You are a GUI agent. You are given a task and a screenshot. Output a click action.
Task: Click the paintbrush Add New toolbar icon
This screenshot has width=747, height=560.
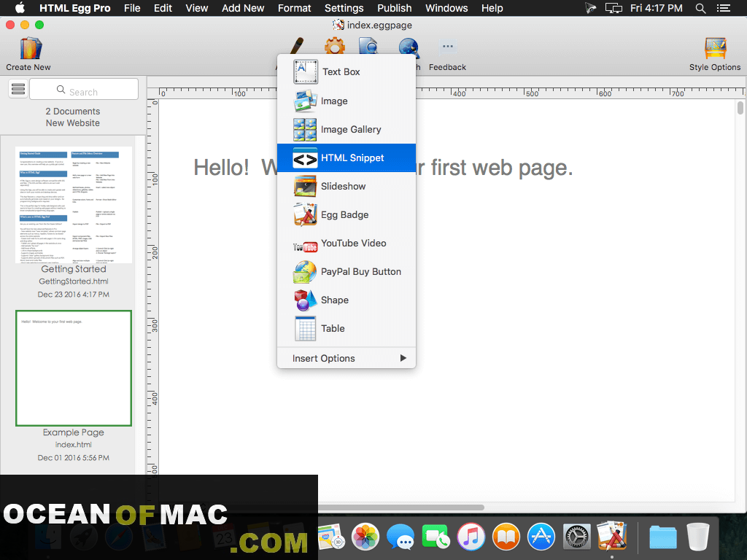pyautogui.click(x=297, y=46)
